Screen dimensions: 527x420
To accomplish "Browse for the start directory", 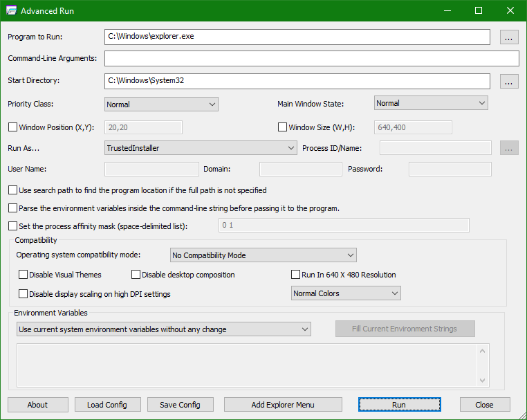I will [509, 82].
